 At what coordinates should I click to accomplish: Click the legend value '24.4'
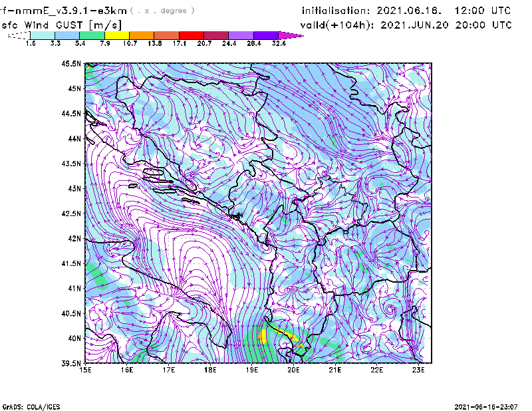[x=229, y=43]
